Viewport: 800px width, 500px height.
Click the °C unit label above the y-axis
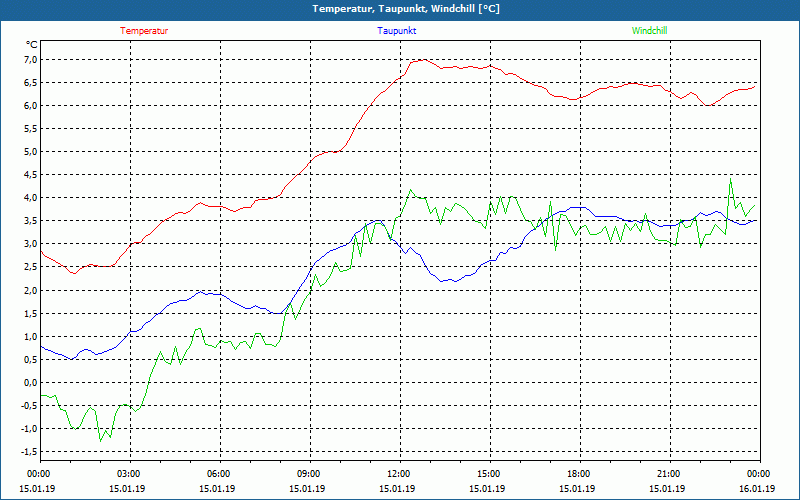click(32, 45)
